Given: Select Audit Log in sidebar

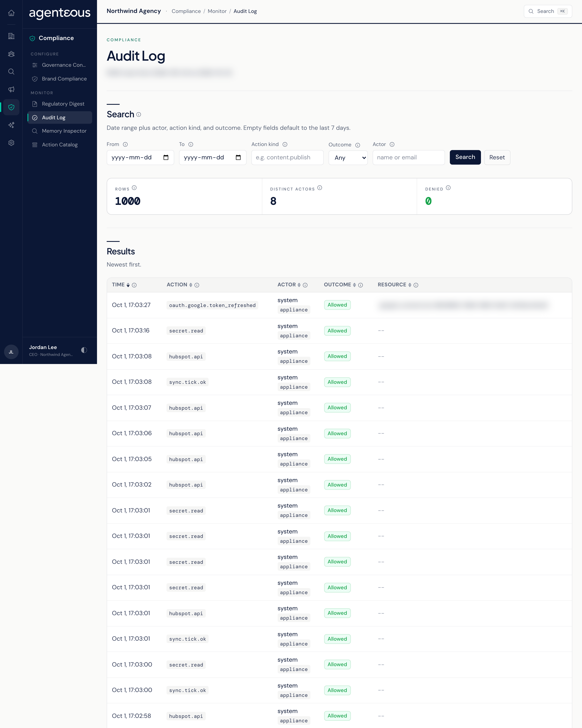Looking at the screenshot, I should [60, 117].
